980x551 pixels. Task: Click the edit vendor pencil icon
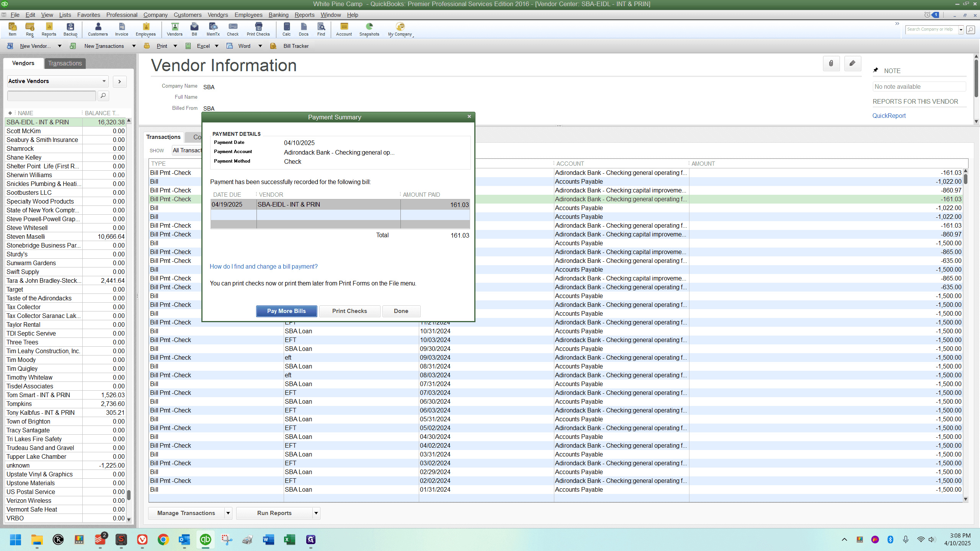point(853,64)
